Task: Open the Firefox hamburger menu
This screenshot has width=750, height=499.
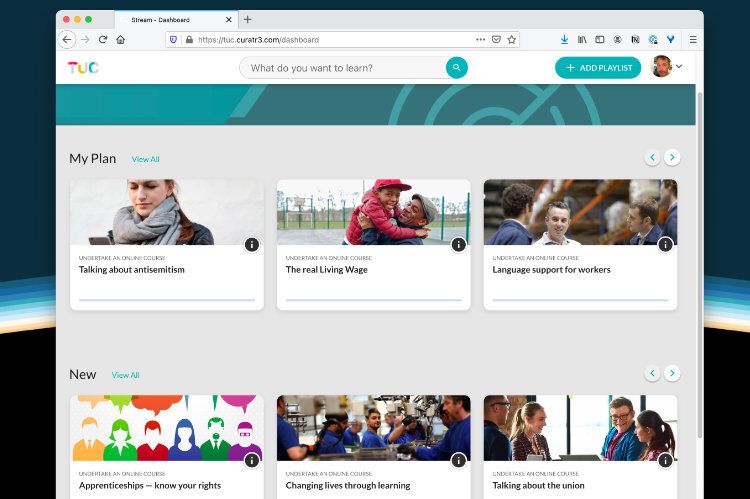Action: (x=693, y=40)
